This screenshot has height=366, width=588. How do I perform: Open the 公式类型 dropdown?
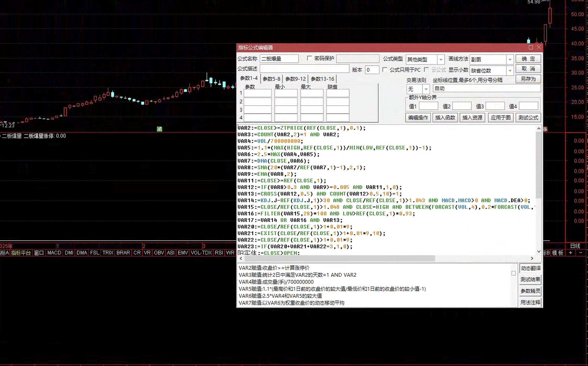tap(441, 60)
